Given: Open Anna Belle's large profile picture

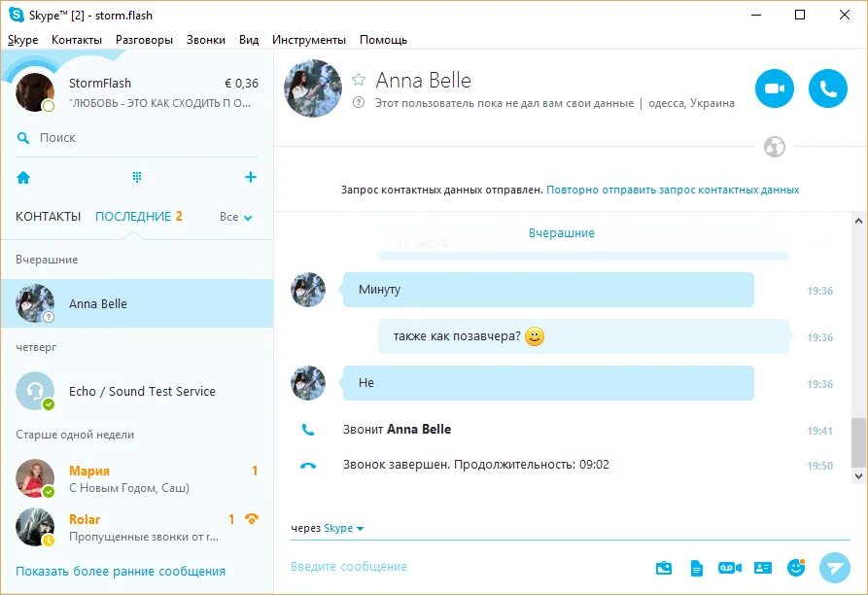Looking at the screenshot, I should pyautogui.click(x=313, y=88).
